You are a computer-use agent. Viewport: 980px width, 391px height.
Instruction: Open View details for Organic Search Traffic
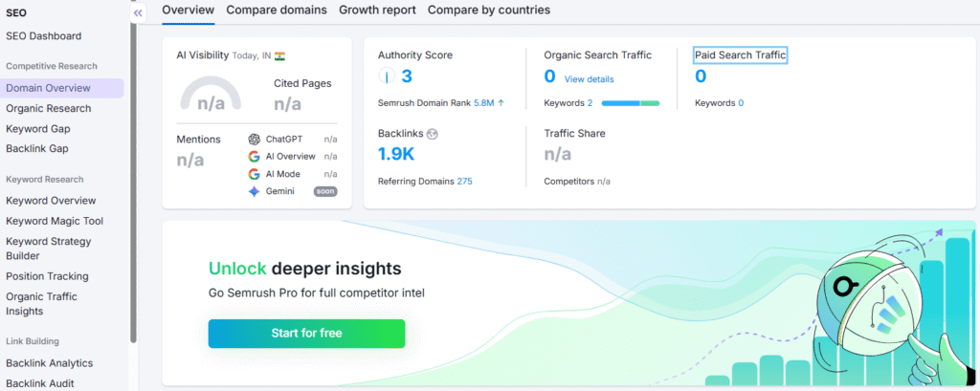coord(589,79)
